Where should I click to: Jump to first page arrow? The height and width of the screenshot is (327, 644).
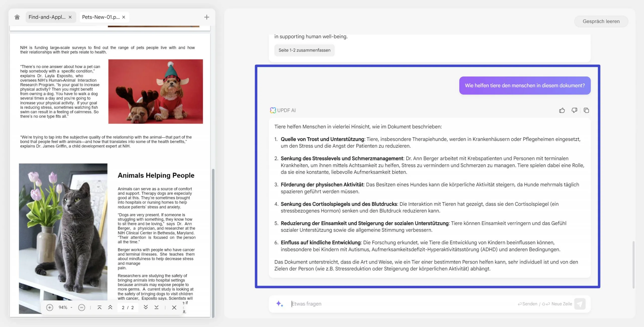pyautogui.click(x=99, y=307)
